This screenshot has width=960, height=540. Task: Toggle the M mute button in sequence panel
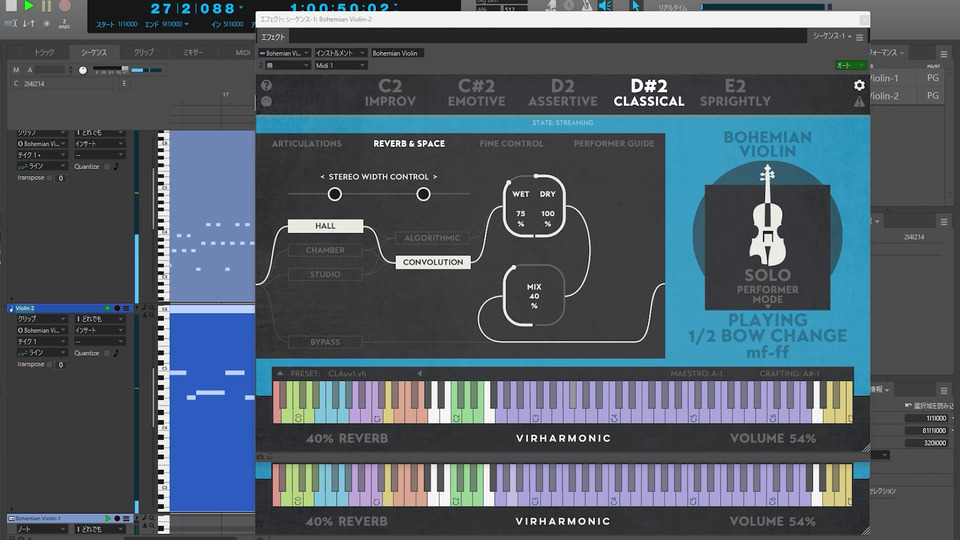pos(16,70)
